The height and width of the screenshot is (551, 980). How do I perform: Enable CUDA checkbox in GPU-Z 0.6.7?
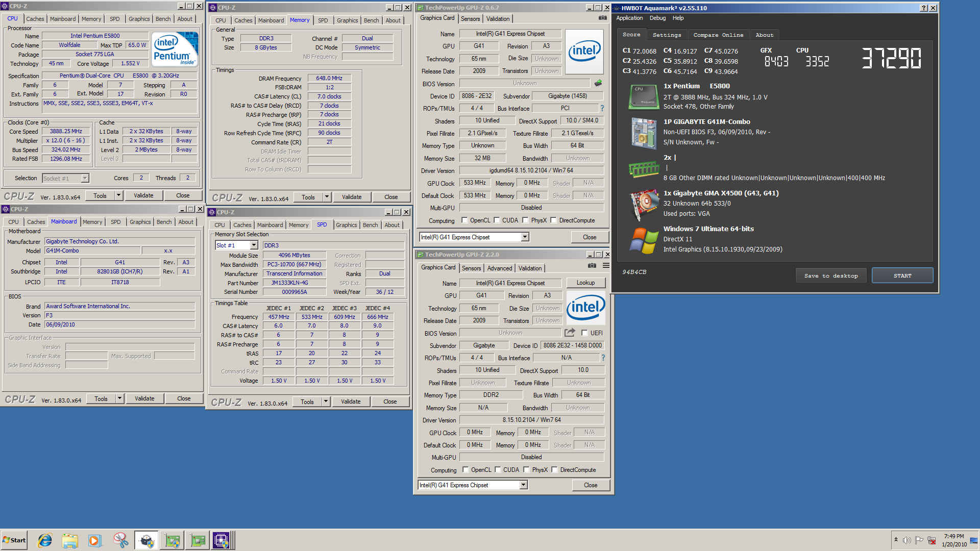pos(497,220)
